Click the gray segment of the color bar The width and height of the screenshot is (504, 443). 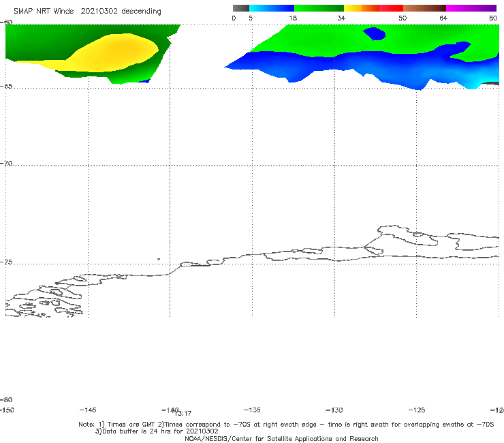241,8
